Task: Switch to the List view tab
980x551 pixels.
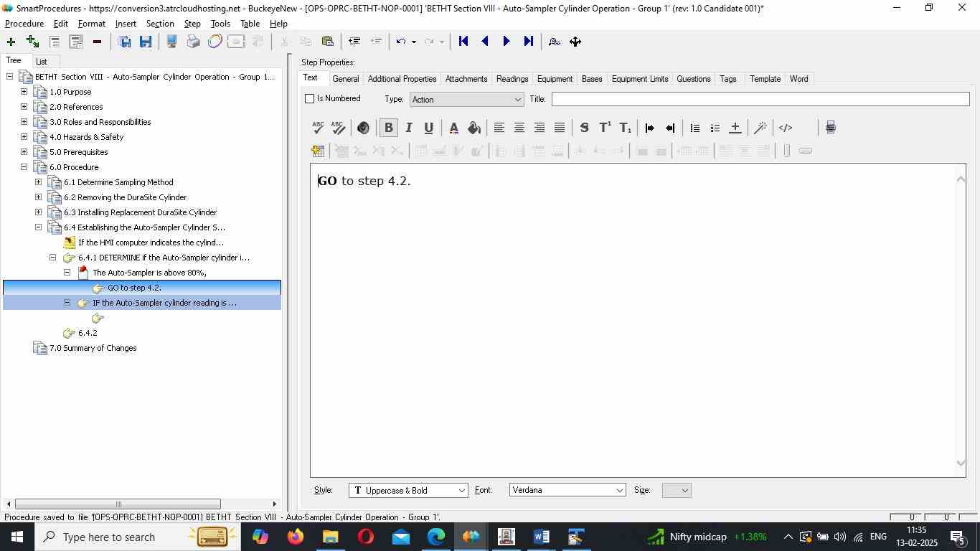Action: (42, 62)
